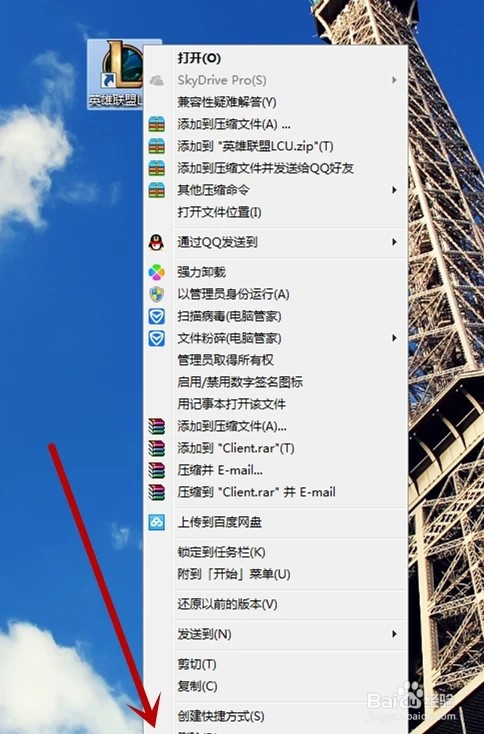
Task: Select 复制(C) from the menu
Action: 275,687
